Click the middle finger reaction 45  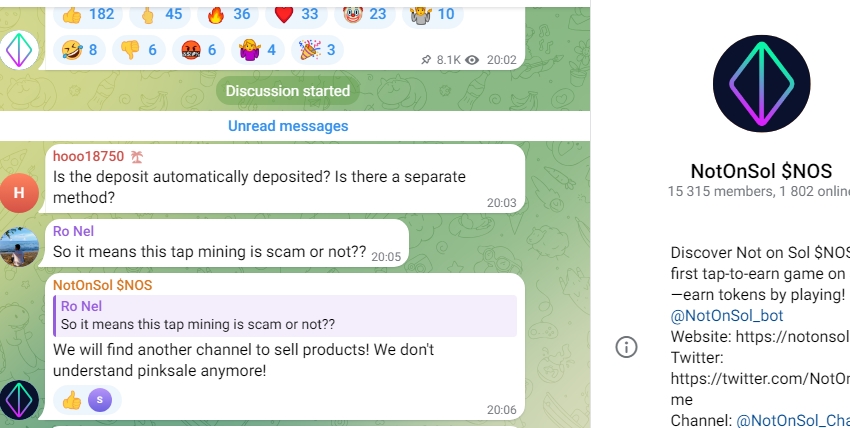pyautogui.click(x=160, y=15)
